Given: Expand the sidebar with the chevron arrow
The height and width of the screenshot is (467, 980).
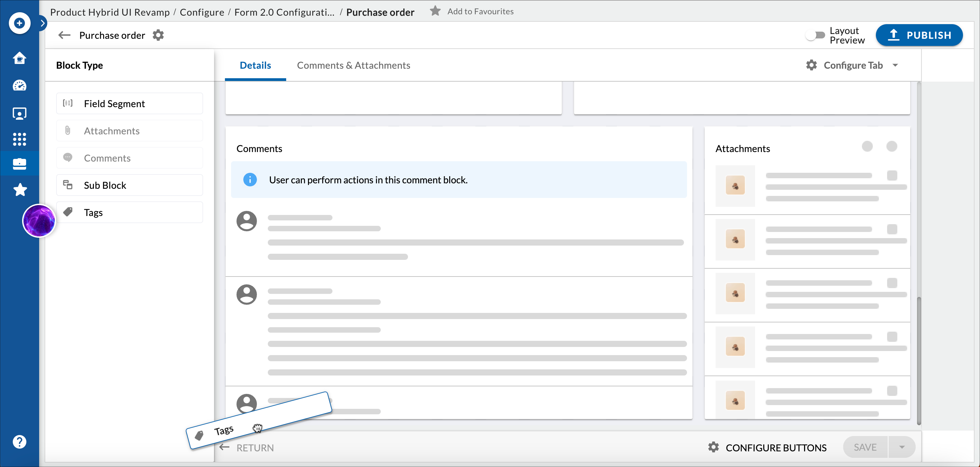Looking at the screenshot, I should coord(43,23).
